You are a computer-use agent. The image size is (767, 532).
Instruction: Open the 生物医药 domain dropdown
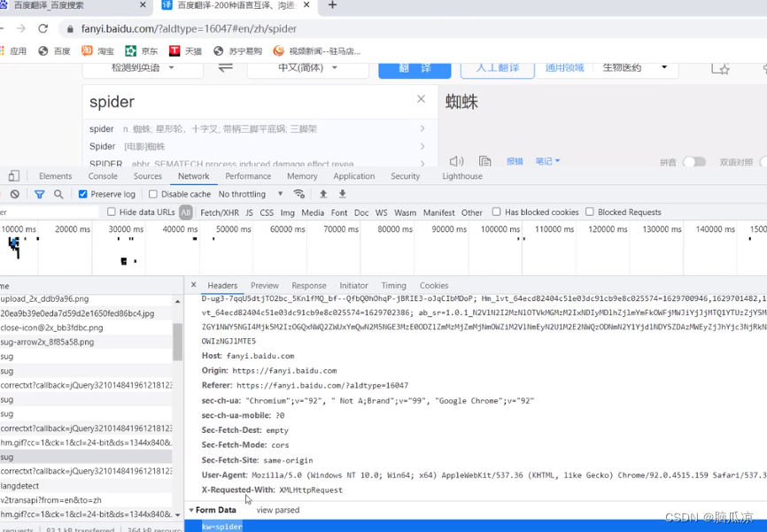pyautogui.click(x=634, y=67)
